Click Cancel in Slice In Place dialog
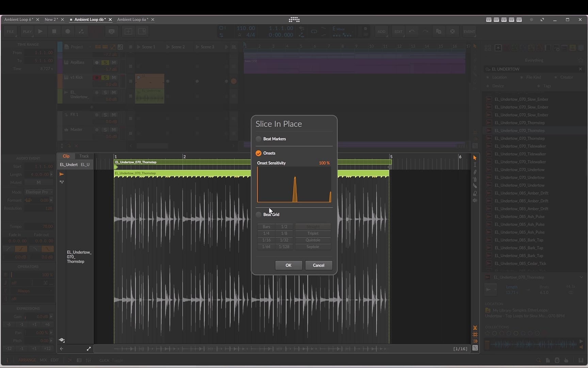Screen dimensions: 588x368 tap(318, 265)
